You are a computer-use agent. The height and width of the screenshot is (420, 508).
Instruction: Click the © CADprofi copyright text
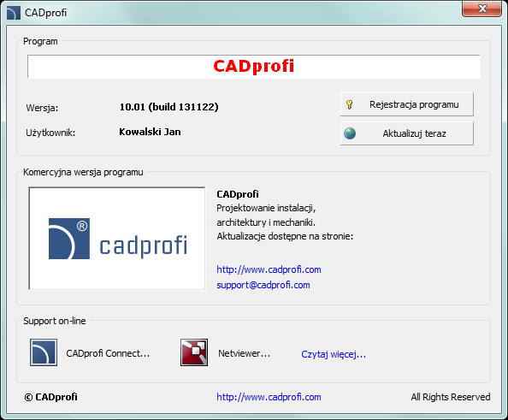pos(50,397)
